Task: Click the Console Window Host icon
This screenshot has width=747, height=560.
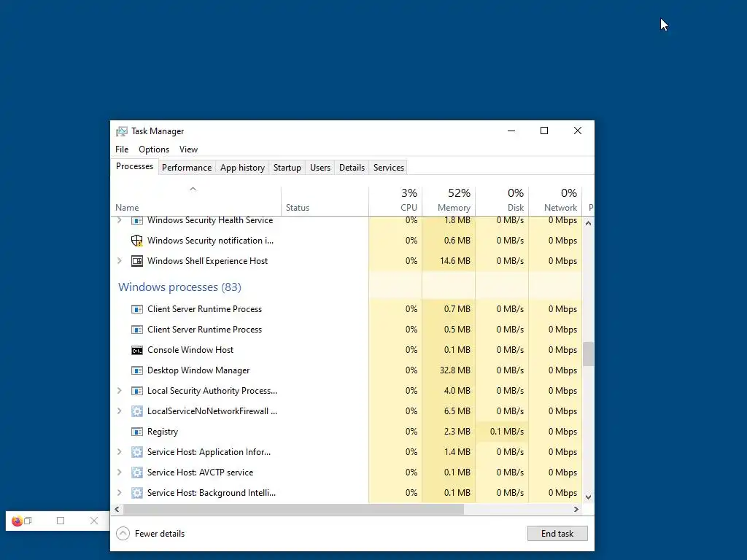Action: point(136,351)
